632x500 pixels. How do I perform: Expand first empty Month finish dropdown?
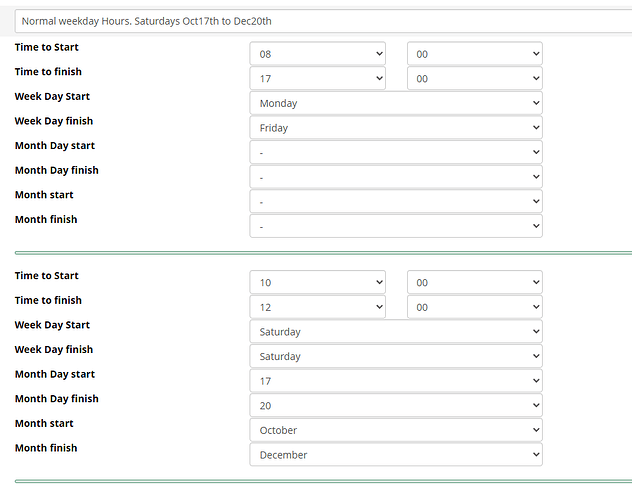(395, 226)
